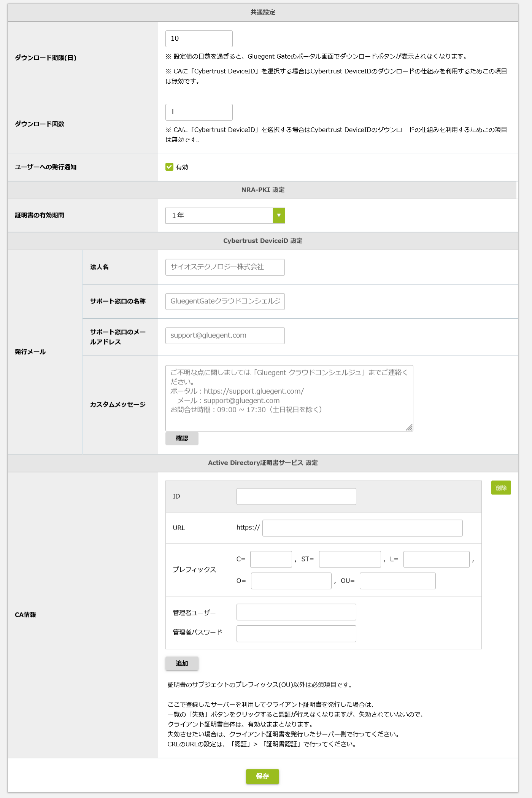
Task: Click the サポート窓口のメールアドレス field
Action: 225,336
